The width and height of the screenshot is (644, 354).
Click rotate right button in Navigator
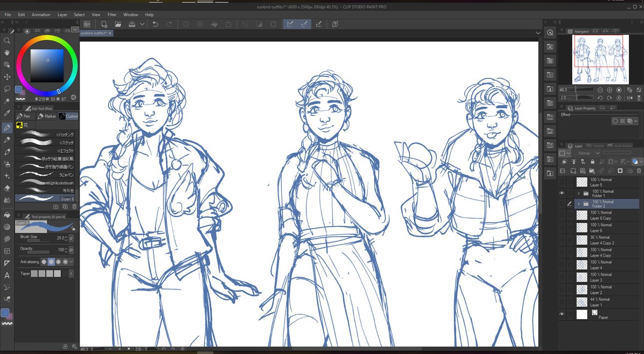[x=610, y=98]
